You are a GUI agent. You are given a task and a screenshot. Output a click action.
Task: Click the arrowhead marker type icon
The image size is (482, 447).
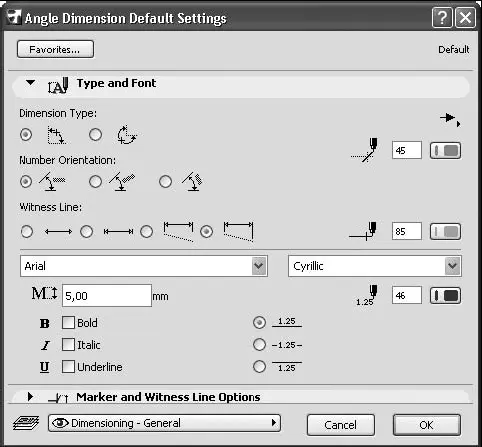(x=450, y=119)
